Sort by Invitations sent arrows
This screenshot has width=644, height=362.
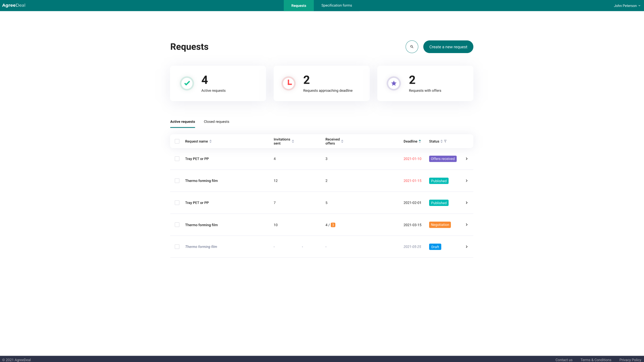coord(293,141)
